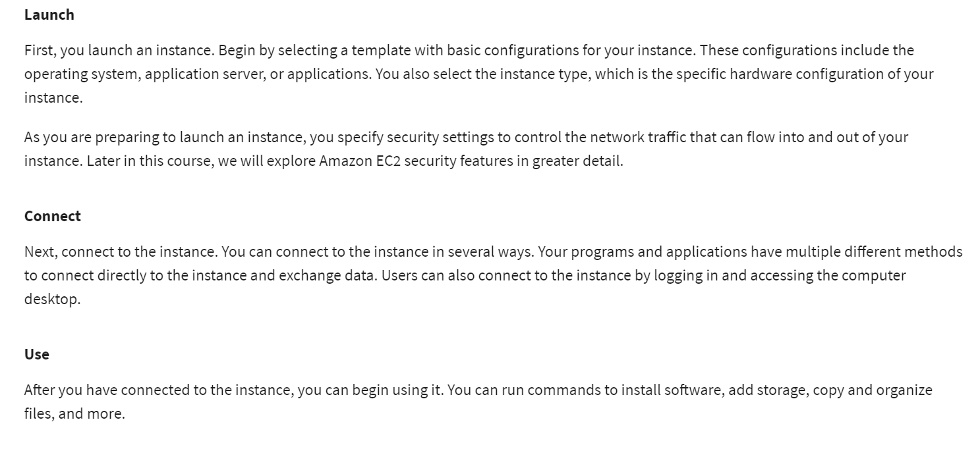Click the Use heading
This screenshot has width=980, height=449.
tap(37, 354)
